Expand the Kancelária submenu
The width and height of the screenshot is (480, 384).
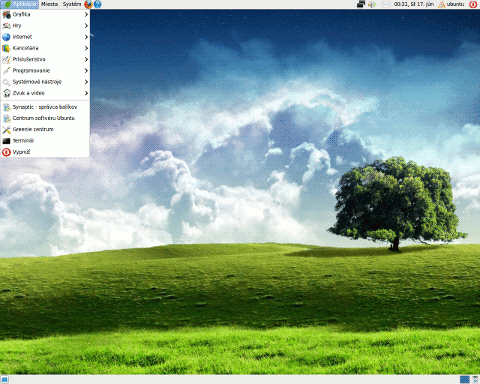(45, 48)
